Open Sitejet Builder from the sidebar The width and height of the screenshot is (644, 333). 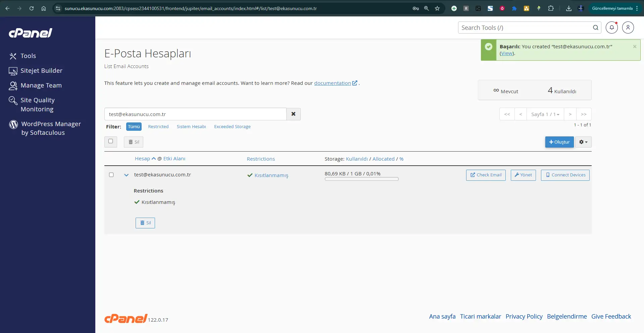pos(36,71)
